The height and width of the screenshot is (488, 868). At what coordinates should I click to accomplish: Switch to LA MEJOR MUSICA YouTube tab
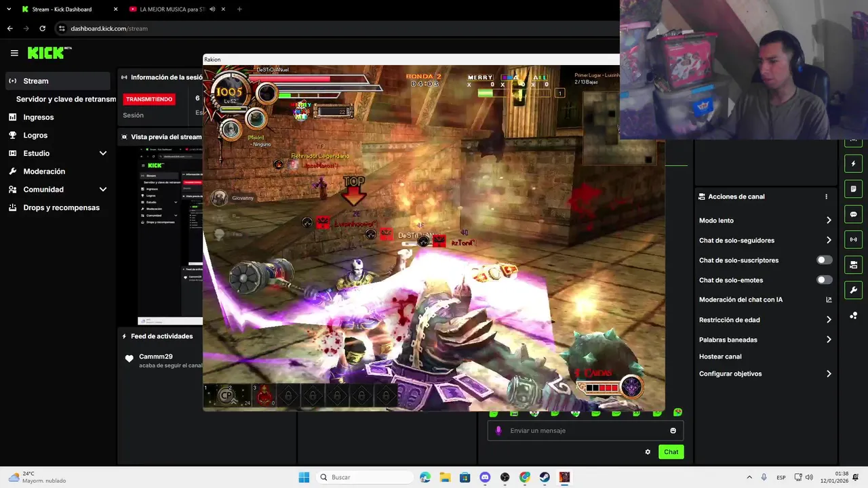172,9
